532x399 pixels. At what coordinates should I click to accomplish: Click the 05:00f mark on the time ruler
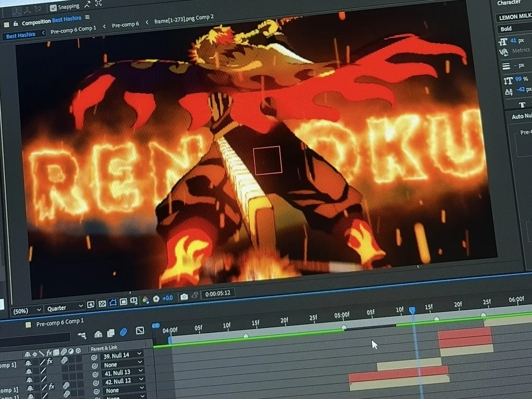pyautogui.click(x=342, y=315)
